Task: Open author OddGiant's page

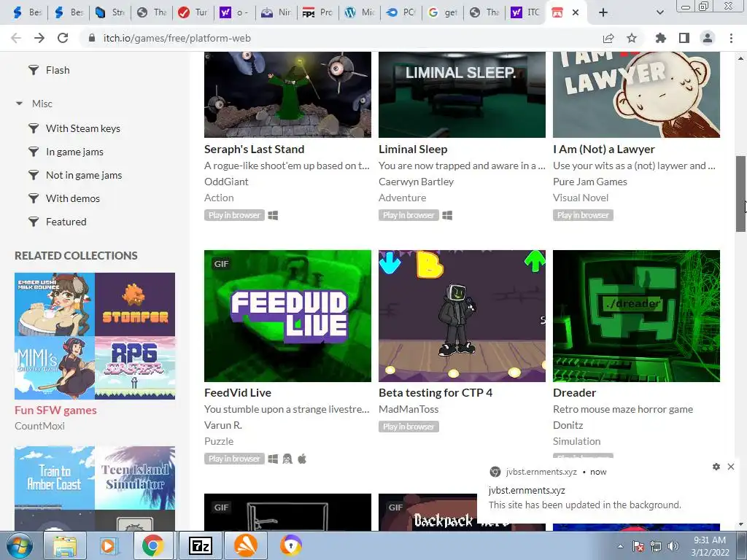Action: [226, 182]
